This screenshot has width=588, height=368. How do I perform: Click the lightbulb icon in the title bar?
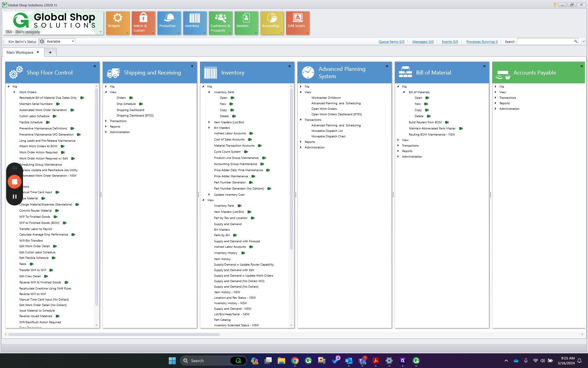point(555,5)
